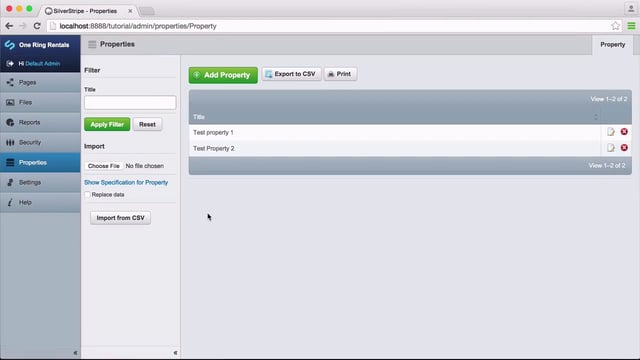Click the list icon beside the Properties heading
This screenshot has width=640, height=360.
point(92,44)
